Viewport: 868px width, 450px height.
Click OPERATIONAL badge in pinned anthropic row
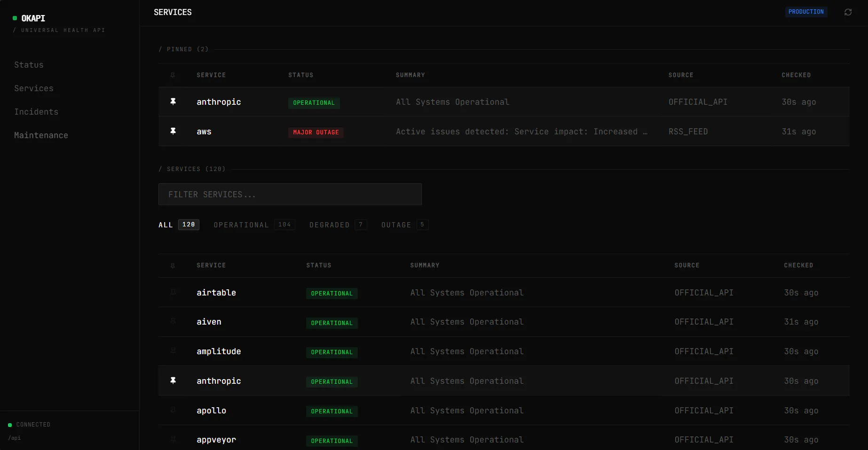[314, 103]
